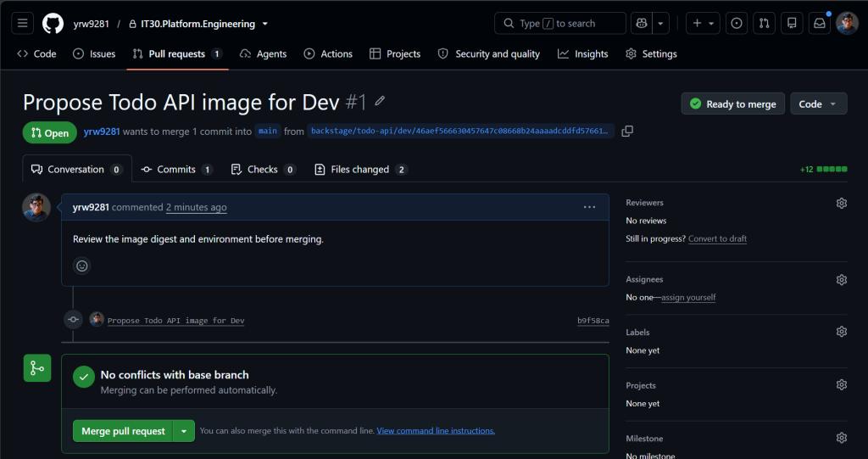
Task: Open Assignees settings gear
Action: click(x=842, y=279)
